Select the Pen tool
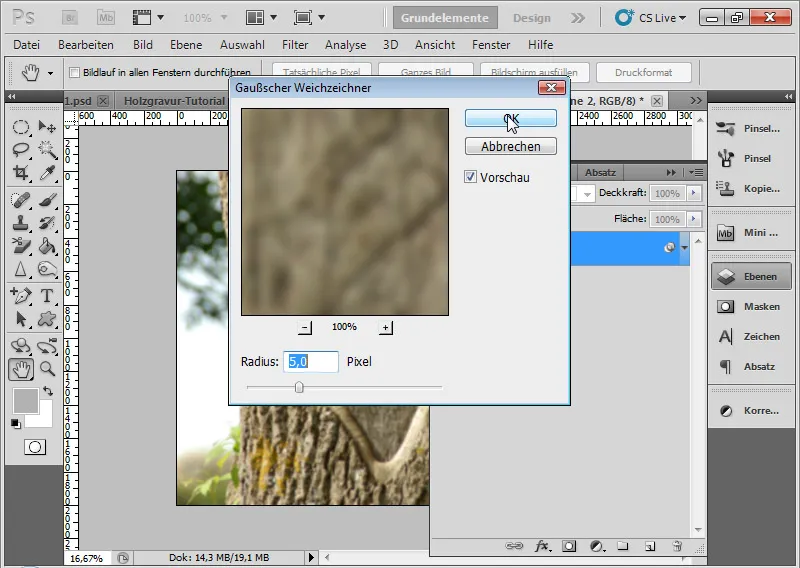The width and height of the screenshot is (800, 568). coord(20,295)
